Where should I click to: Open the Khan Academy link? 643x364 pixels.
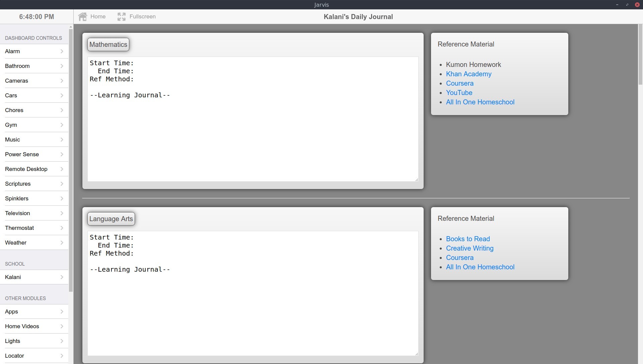[469, 74]
